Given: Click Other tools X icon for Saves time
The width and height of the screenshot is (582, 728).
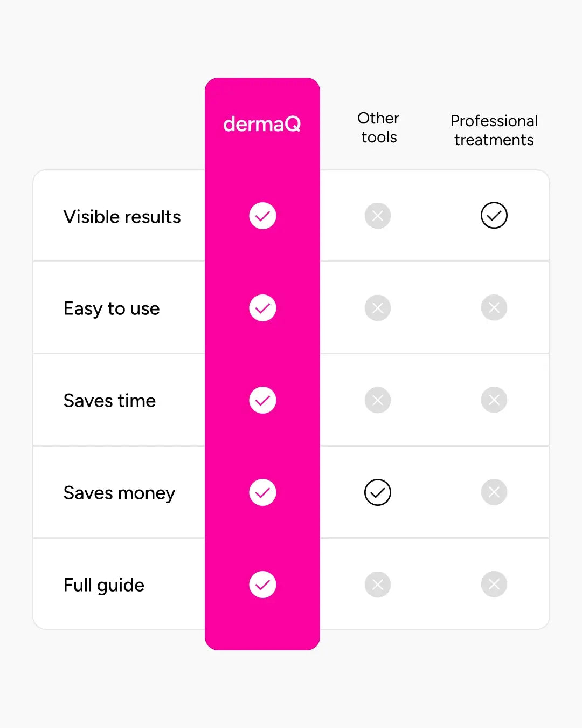Looking at the screenshot, I should pyautogui.click(x=378, y=400).
